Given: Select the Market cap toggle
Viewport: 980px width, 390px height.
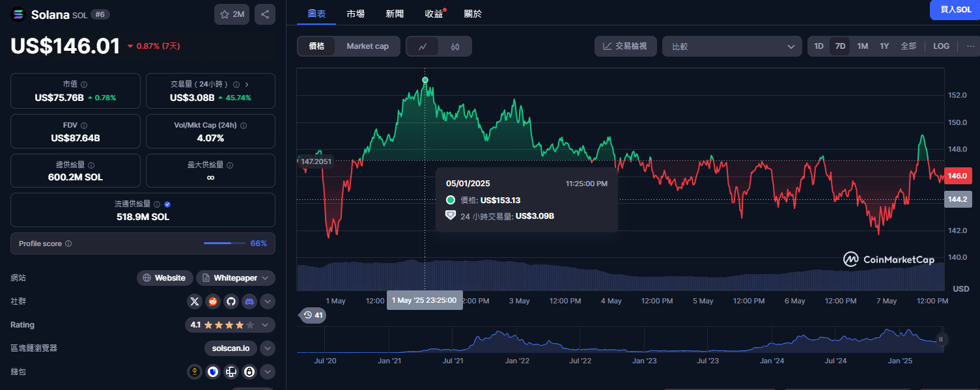Looking at the screenshot, I should [367, 46].
